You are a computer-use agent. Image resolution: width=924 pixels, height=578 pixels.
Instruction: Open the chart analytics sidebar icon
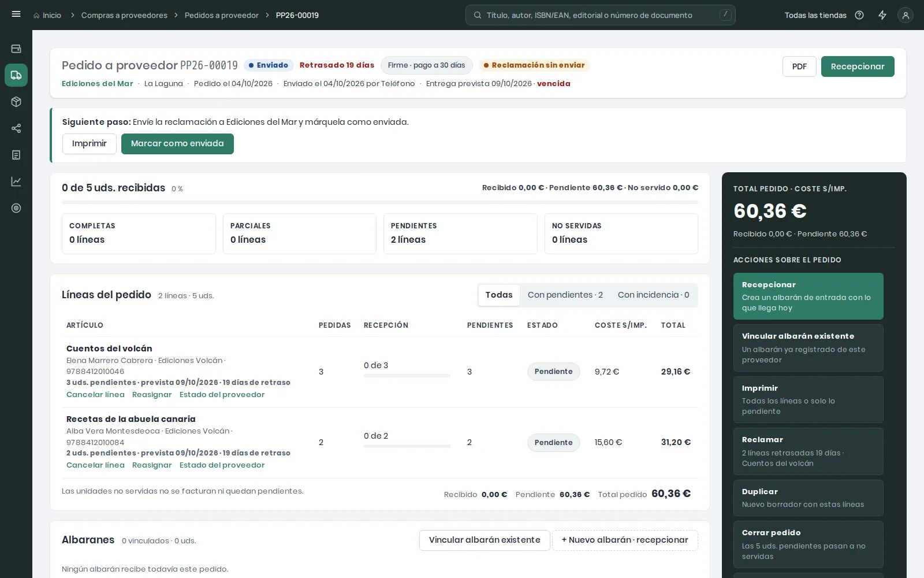point(16,181)
